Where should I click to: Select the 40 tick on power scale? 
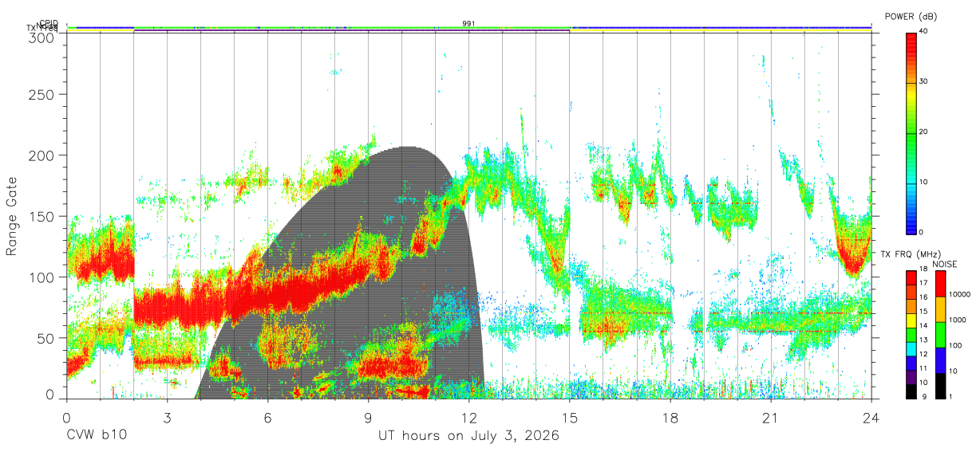924,32
